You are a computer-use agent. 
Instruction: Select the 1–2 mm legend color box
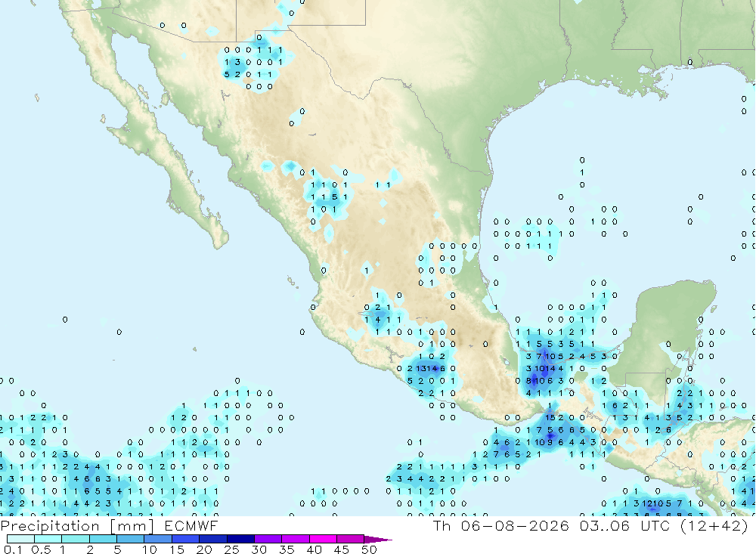click(75, 539)
